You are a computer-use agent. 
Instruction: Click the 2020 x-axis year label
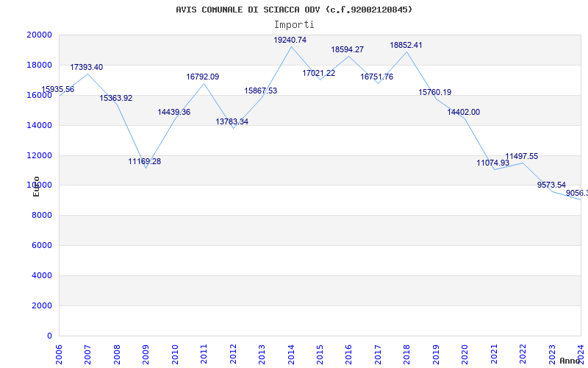pyautogui.click(x=465, y=354)
